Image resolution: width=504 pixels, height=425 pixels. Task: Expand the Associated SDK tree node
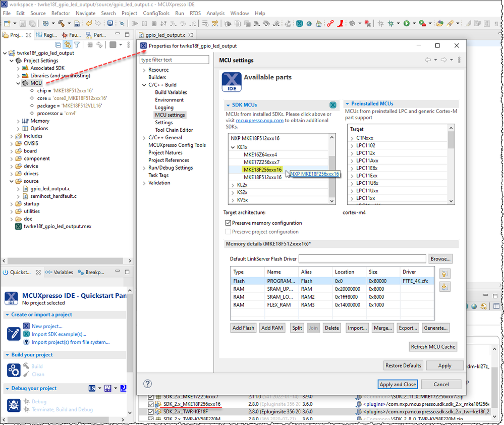click(18, 68)
